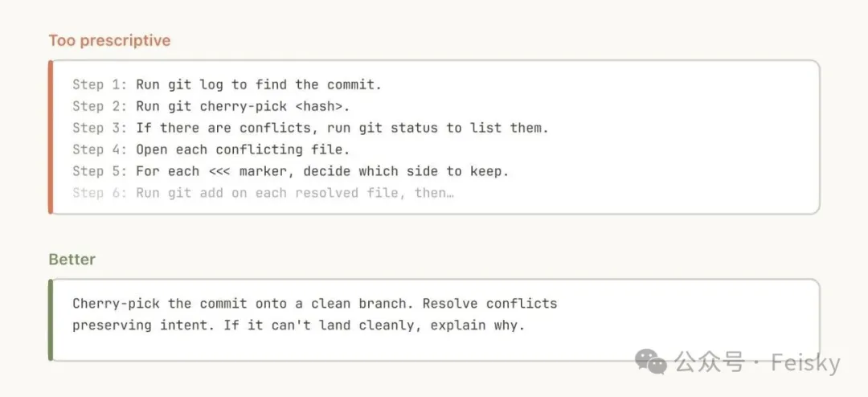Image resolution: width=868 pixels, height=397 pixels.
Task: Click "Cherry-pick the commit" in the Better box
Action: [x=160, y=304]
